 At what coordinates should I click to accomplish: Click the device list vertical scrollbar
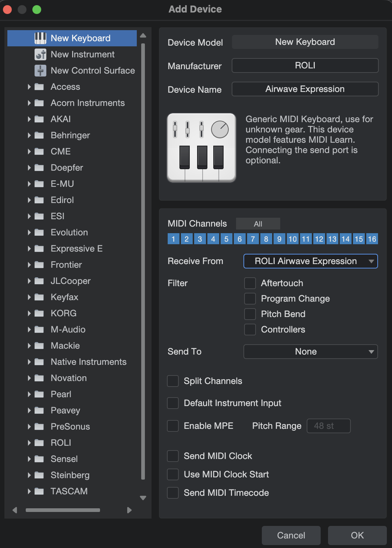click(x=143, y=261)
